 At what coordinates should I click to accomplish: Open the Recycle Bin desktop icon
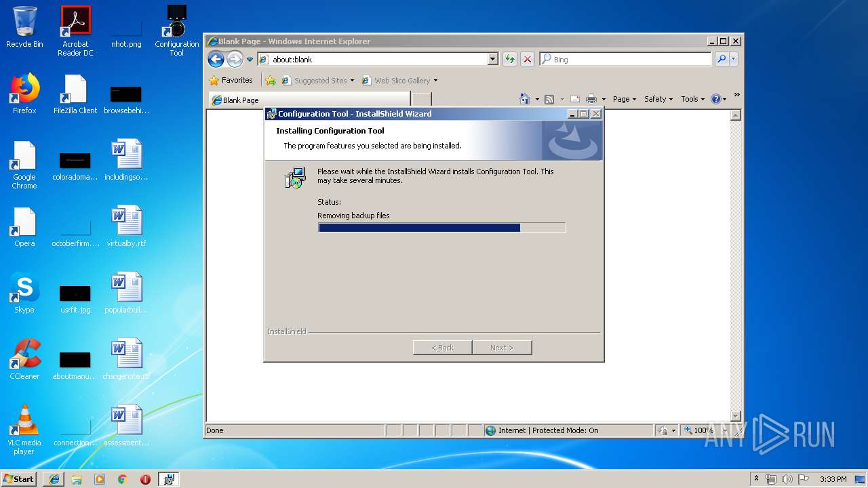click(24, 27)
